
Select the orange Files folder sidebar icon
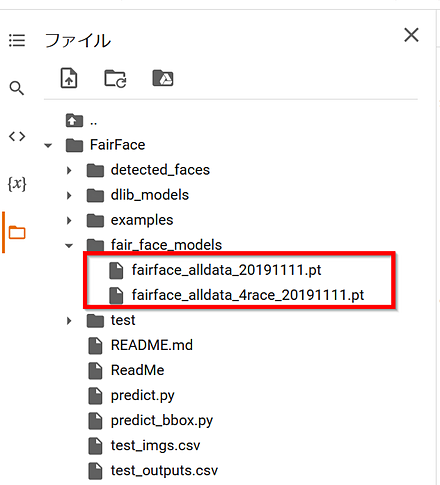pyautogui.click(x=17, y=232)
